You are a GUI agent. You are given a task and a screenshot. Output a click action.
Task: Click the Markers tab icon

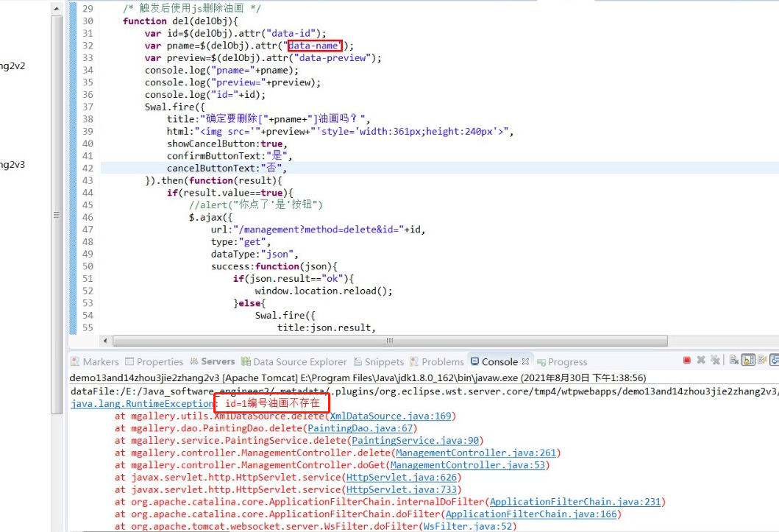click(x=75, y=361)
